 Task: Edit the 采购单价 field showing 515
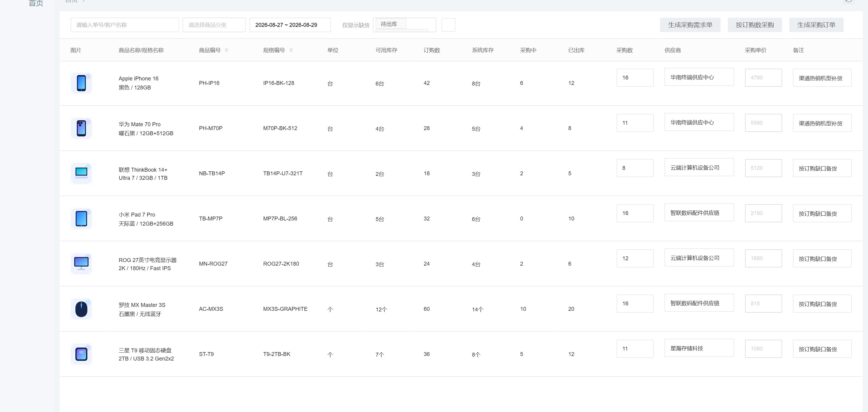(x=763, y=304)
